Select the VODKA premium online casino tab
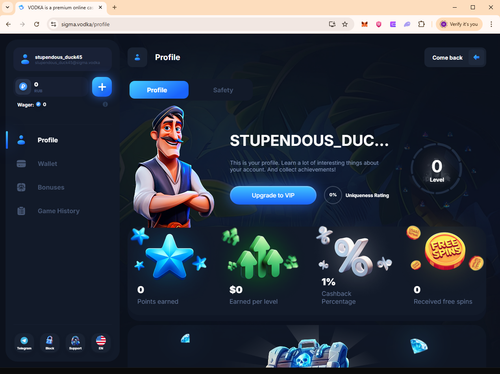The height and width of the screenshot is (374, 500). [x=61, y=7]
